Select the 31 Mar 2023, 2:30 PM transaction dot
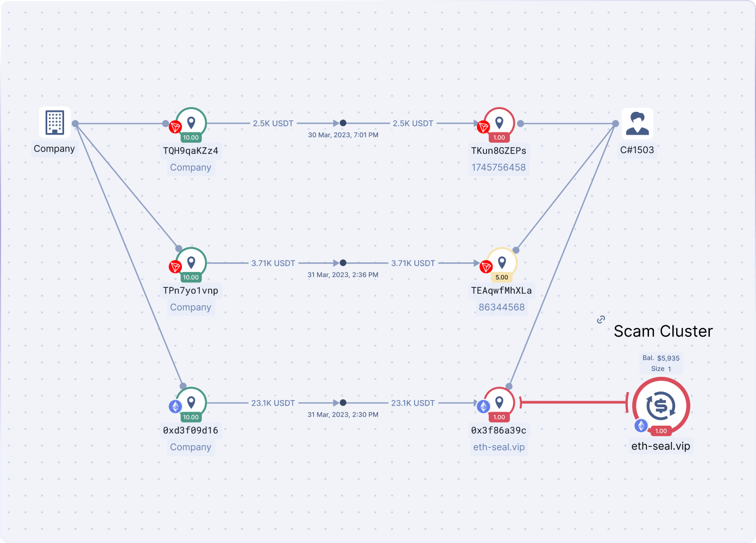 pyautogui.click(x=343, y=403)
